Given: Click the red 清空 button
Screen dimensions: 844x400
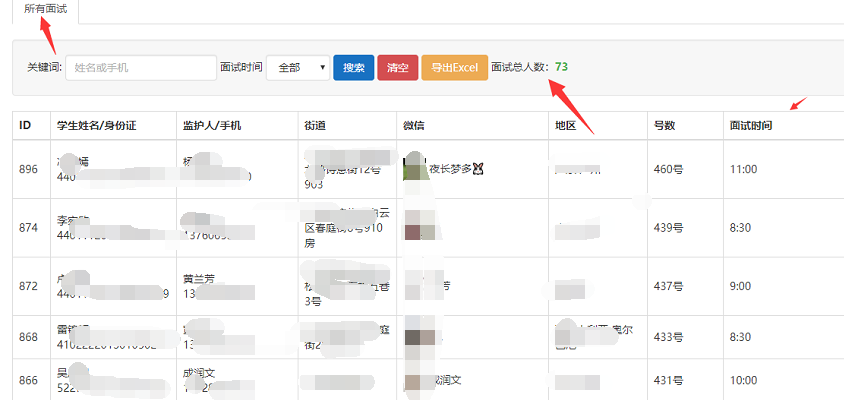Looking at the screenshot, I should 397,68.
